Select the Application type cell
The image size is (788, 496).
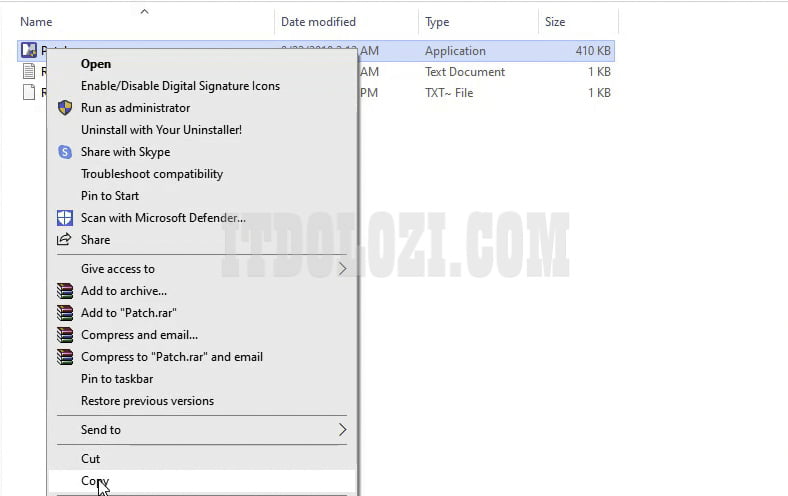(x=455, y=51)
